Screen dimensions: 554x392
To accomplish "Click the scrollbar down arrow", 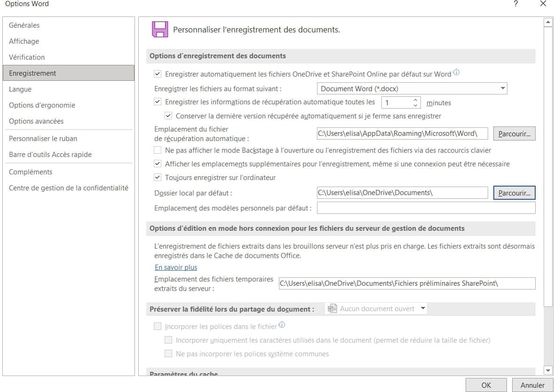I will coord(547,370).
